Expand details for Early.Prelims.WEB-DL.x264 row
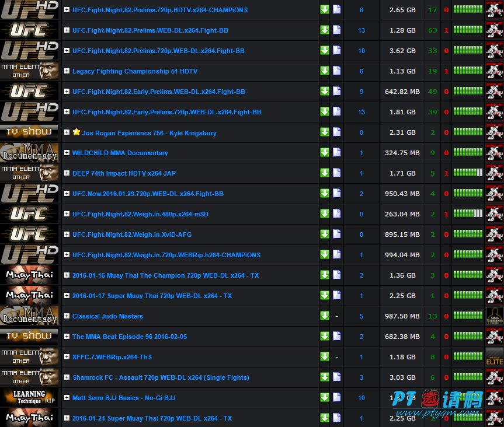Viewport: 504px width, 427px height. pyautogui.click(x=67, y=92)
